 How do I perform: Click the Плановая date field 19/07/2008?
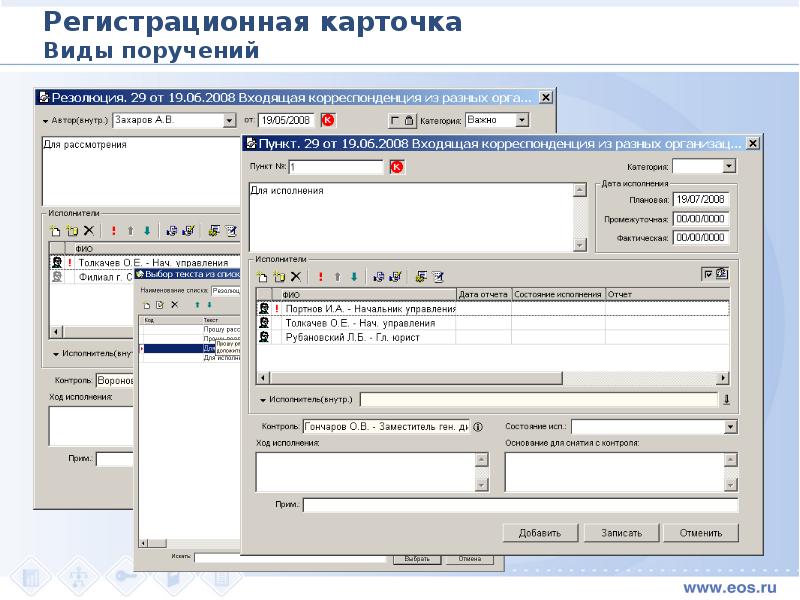[x=701, y=199]
